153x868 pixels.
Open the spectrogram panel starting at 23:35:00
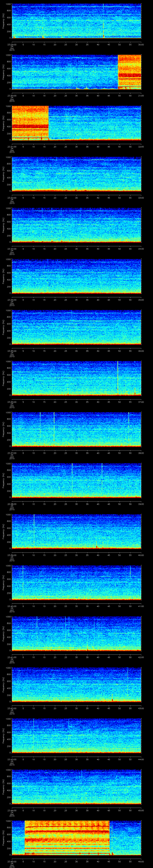pyautogui.click(x=76, y=327)
